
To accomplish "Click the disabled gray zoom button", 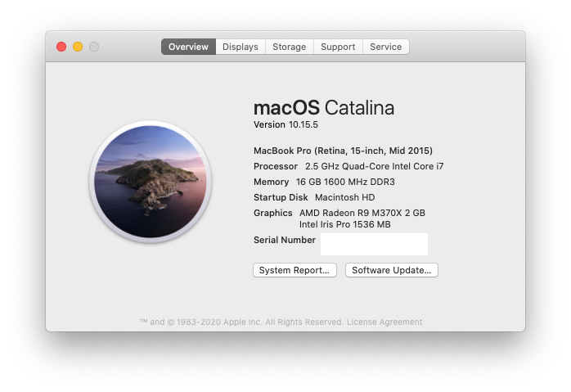I will pos(94,47).
